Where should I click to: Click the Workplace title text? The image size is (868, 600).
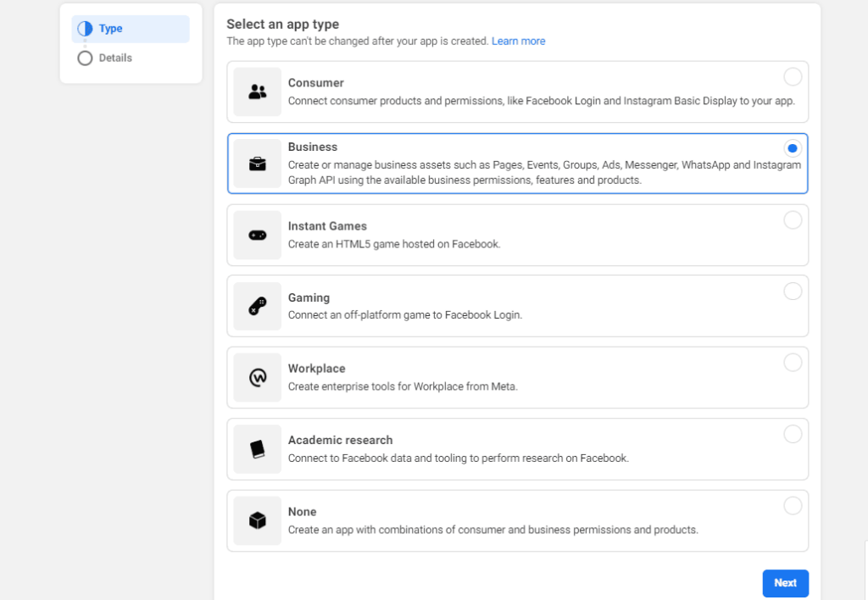316,369
